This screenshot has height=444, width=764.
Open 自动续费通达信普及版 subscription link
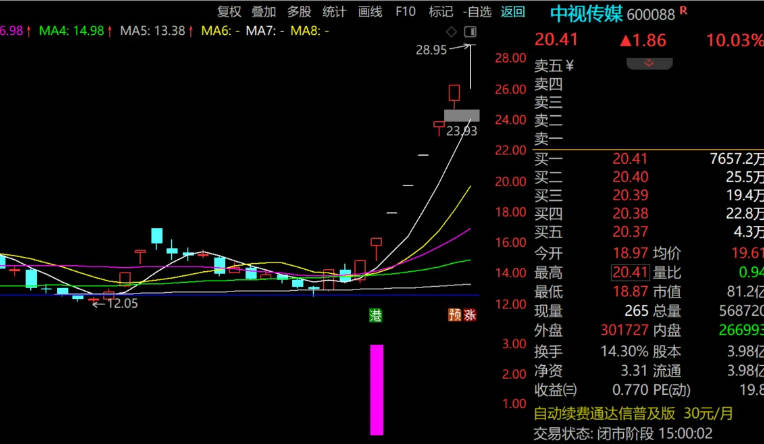point(633,414)
